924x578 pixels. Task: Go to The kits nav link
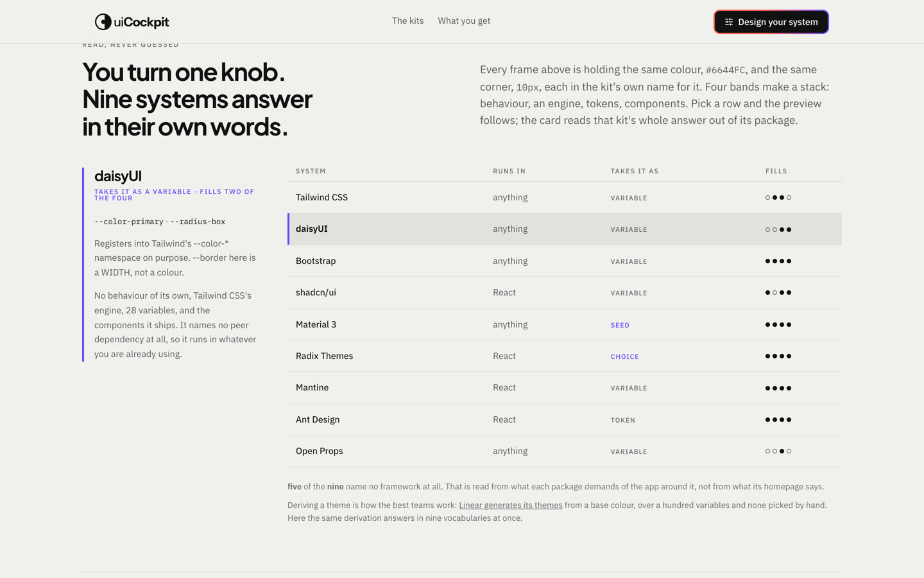click(408, 21)
